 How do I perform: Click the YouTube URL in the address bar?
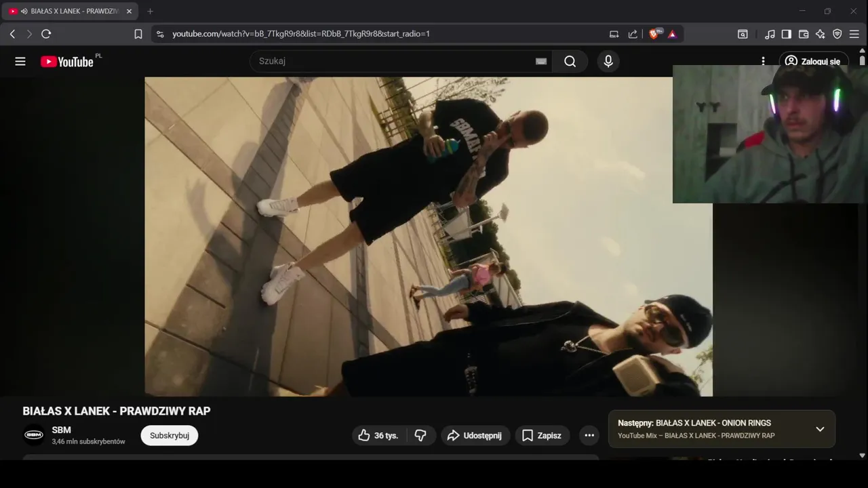click(x=301, y=34)
